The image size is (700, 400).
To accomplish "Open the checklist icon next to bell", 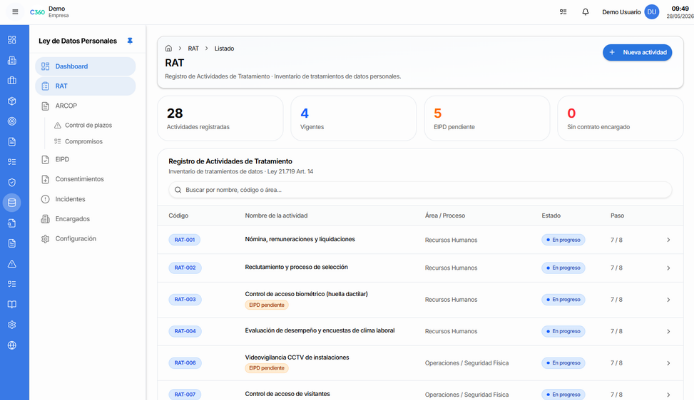I will coord(563,12).
